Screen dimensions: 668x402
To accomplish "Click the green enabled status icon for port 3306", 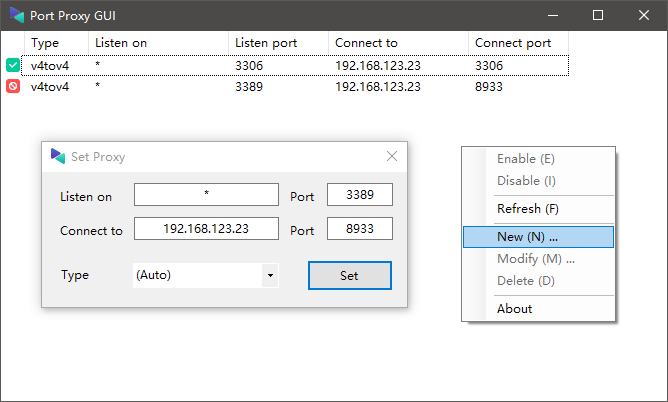I will [x=13, y=65].
